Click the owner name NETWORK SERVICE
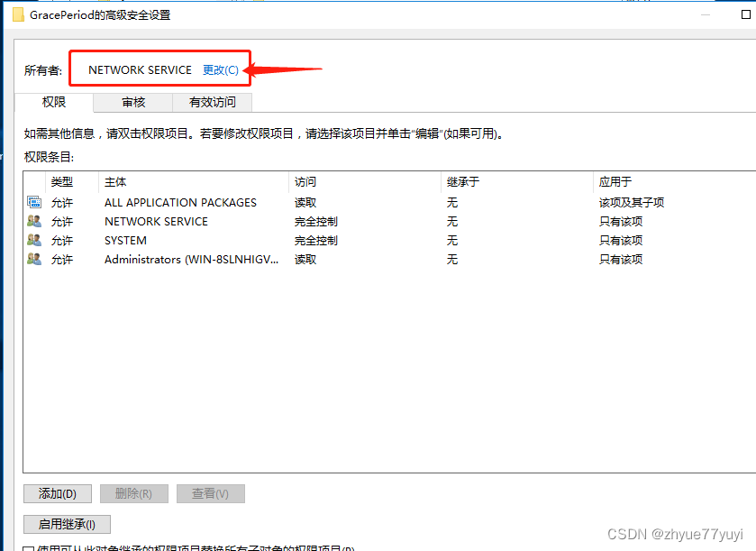 140,70
